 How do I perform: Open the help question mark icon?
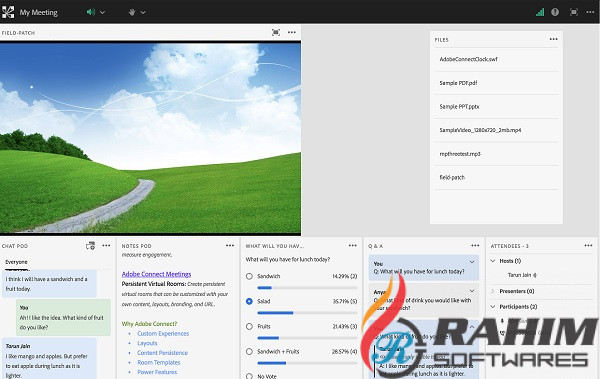click(x=555, y=12)
